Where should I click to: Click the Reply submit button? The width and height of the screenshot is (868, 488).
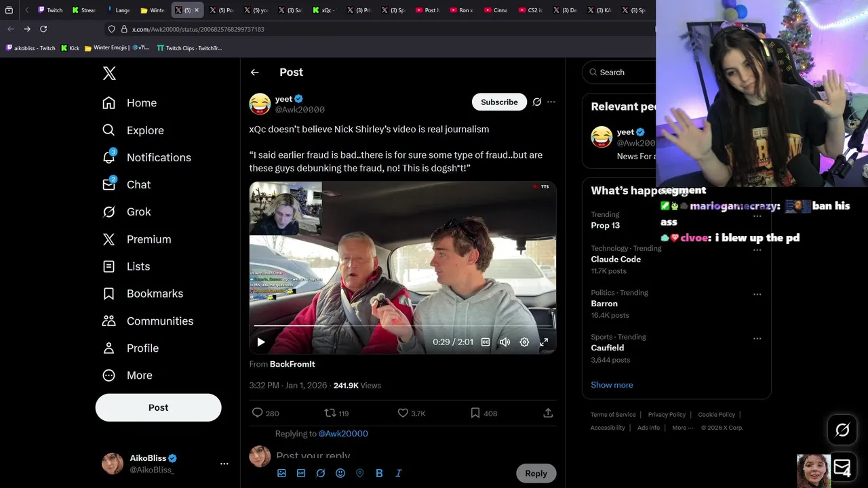click(x=536, y=474)
